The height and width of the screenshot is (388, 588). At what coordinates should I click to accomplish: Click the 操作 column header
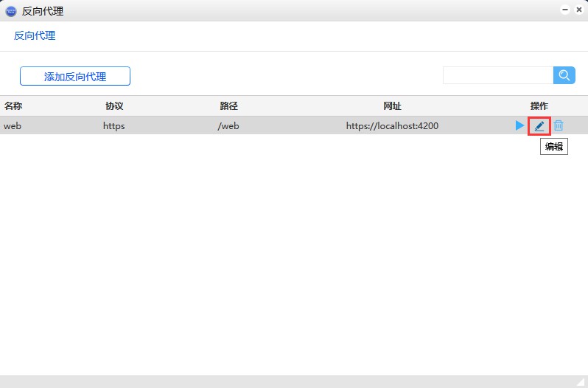(539, 106)
